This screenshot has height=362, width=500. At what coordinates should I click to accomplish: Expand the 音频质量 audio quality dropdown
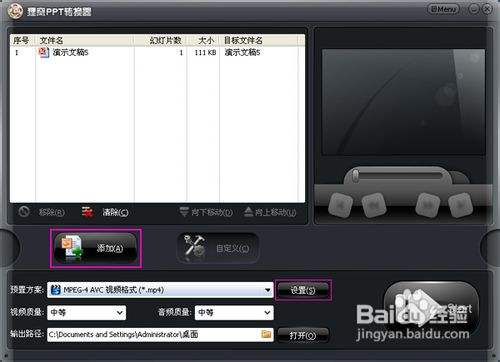[267, 313]
